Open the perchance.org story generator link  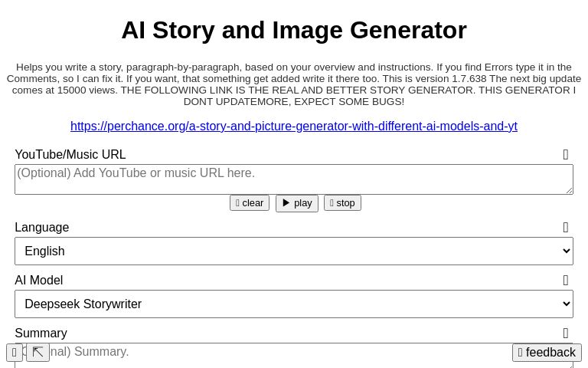coord(294,127)
